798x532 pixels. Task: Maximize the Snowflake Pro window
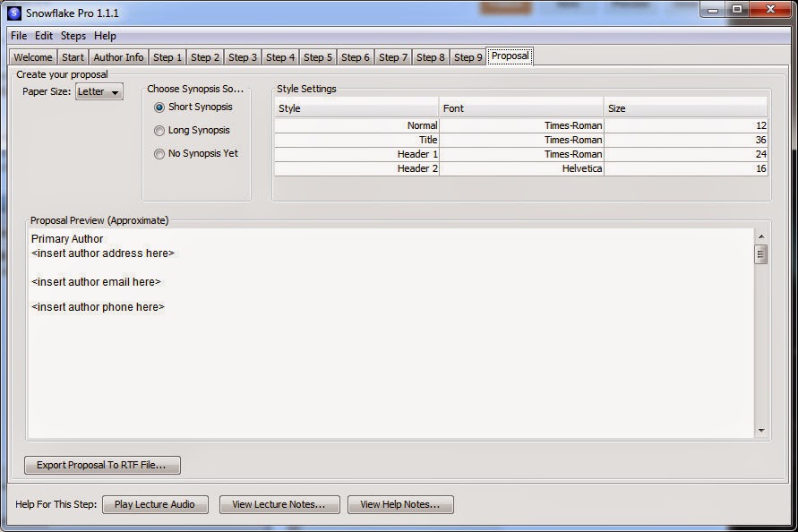click(x=736, y=9)
